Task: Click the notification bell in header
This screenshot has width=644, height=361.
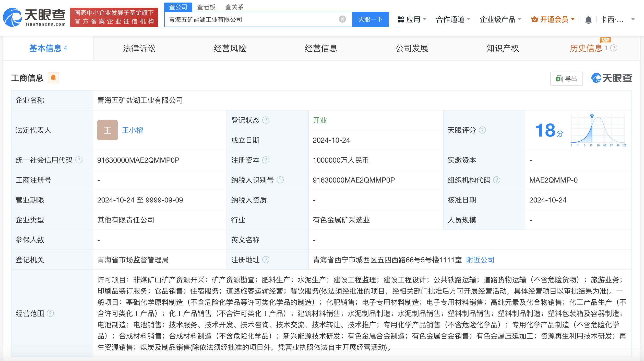Action: [x=588, y=19]
